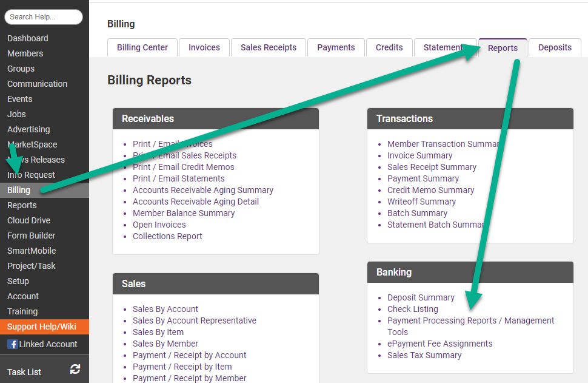588x383 pixels.
Task: Open Setup from the sidebar
Action: 18,280
